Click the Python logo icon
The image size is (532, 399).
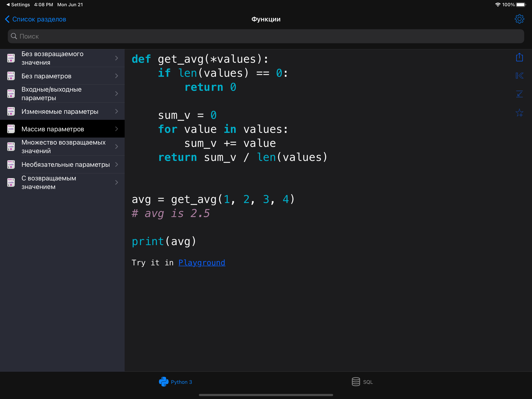164,382
